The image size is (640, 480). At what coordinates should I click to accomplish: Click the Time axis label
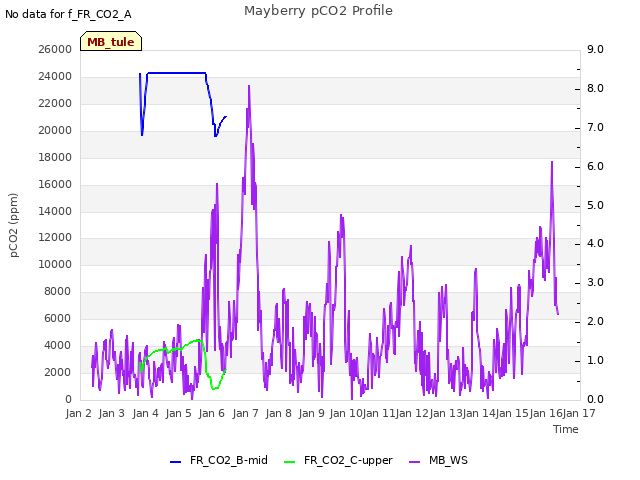pyautogui.click(x=566, y=429)
